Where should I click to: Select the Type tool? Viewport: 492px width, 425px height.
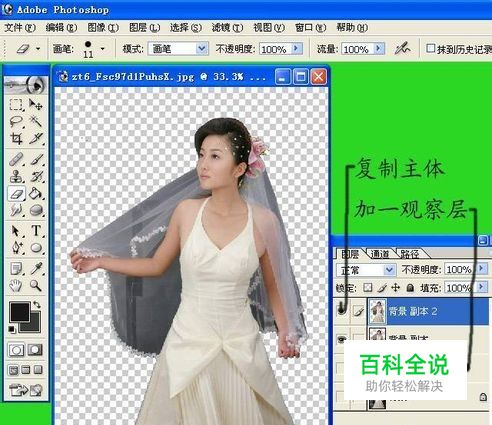click(x=35, y=231)
